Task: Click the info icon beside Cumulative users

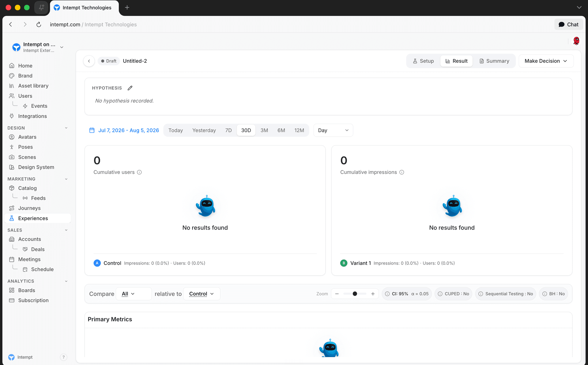Action: click(139, 172)
